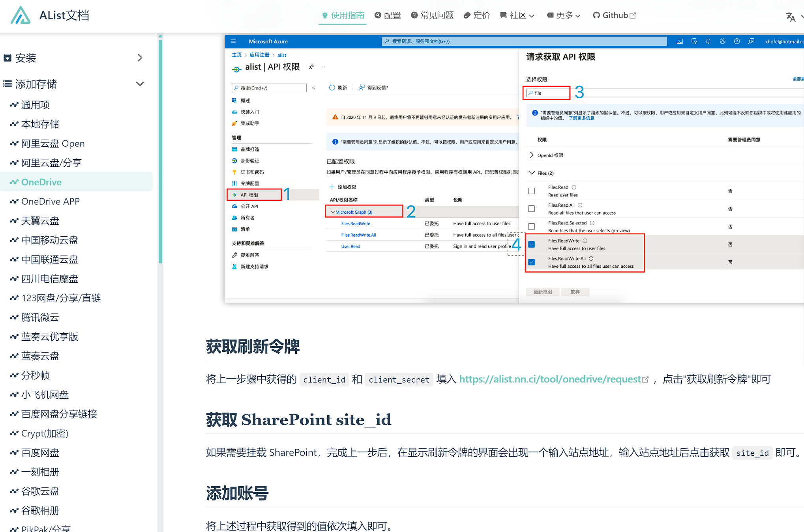
Task: Open the 社区 dropdown menu
Action: [517, 15]
